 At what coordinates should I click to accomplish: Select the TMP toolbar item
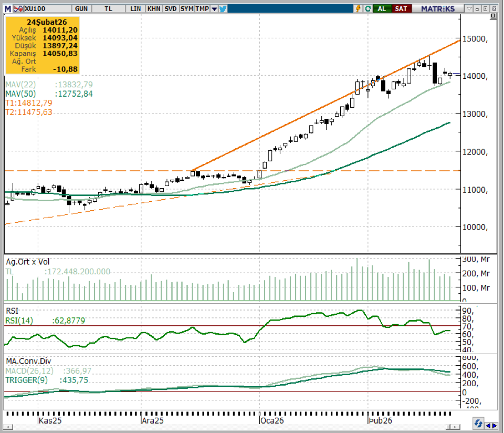[x=202, y=8]
